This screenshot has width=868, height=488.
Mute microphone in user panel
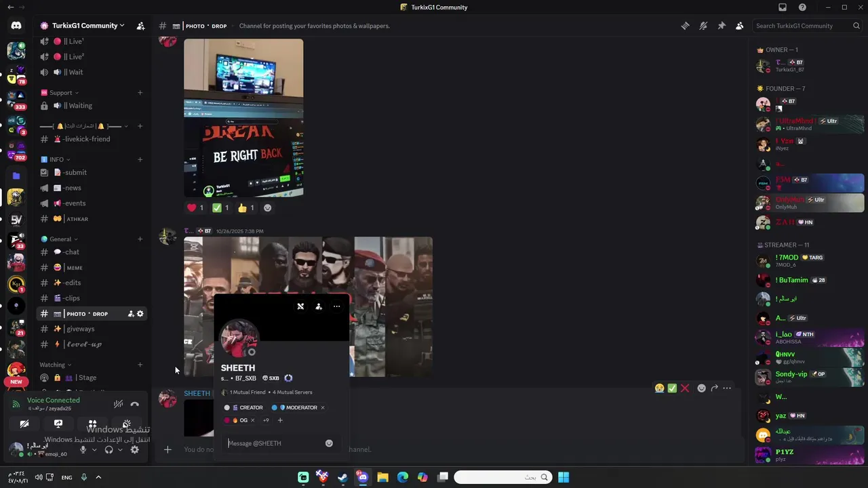(83, 449)
